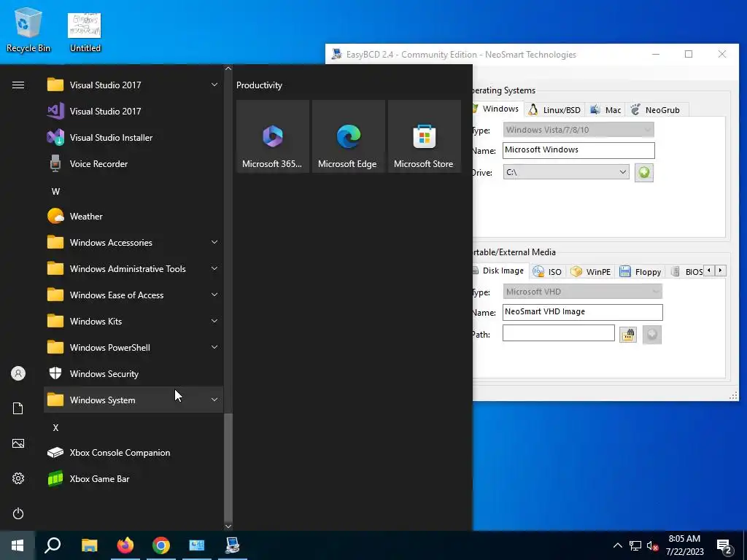Screen dimensions: 747x560
Task: Click the Power icon in Start
Action: (x=18, y=513)
